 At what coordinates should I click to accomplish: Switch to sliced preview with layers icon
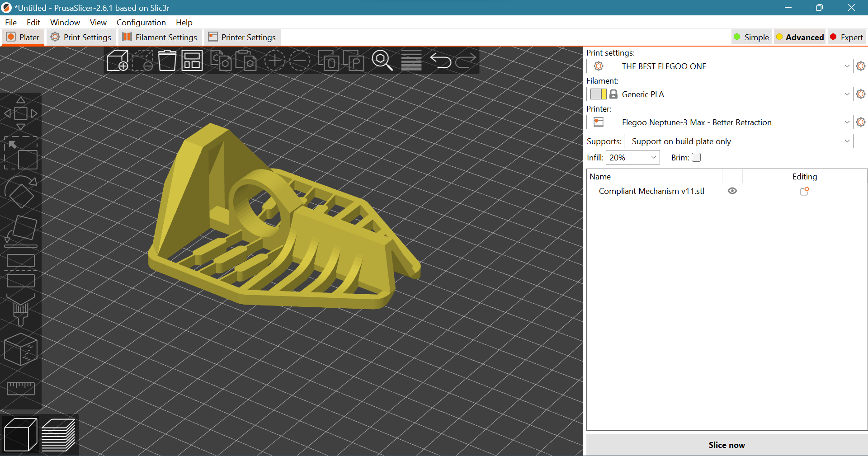59,434
